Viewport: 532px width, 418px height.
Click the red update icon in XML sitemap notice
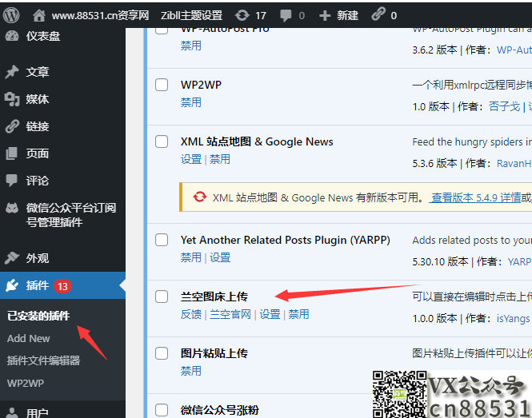(x=200, y=197)
